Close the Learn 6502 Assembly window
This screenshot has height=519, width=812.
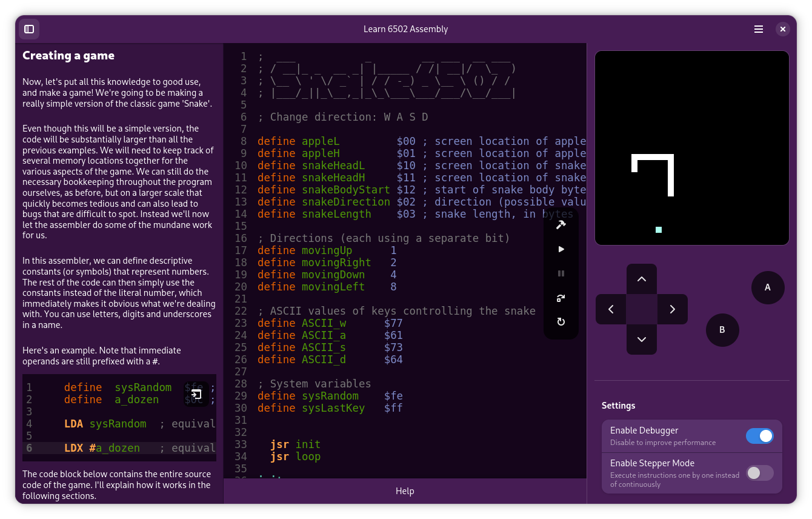[x=783, y=29]
